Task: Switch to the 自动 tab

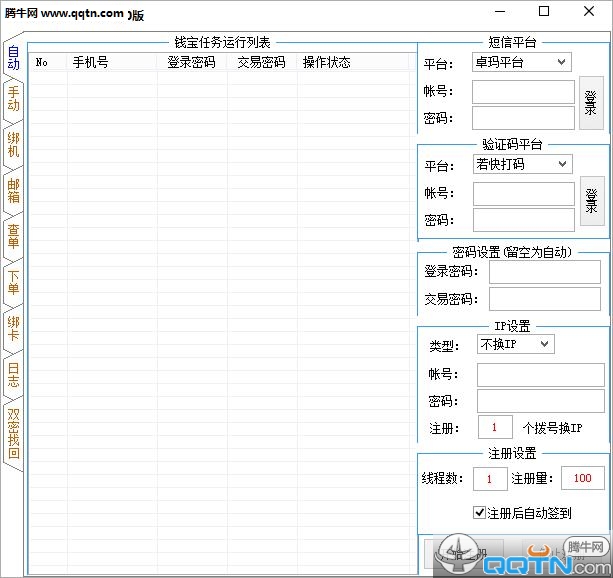Action: click(x=13, y=58)
